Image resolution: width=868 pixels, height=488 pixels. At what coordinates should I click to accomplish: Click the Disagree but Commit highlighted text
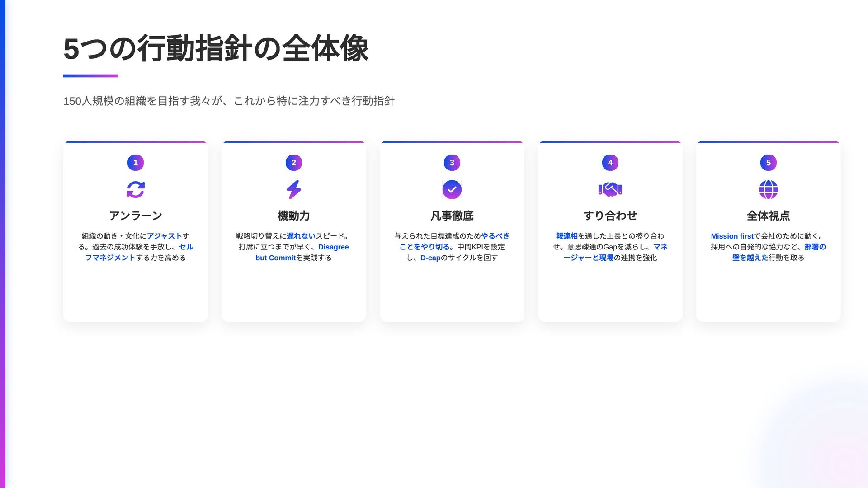coord(333,247)
